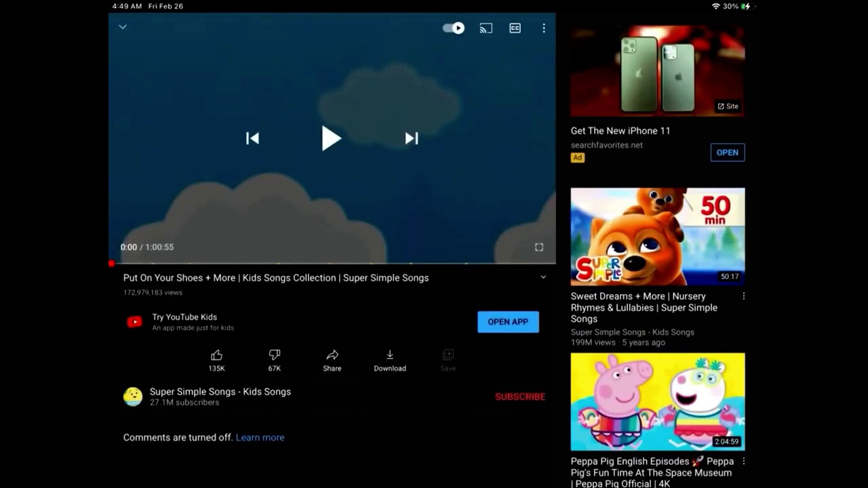The width and height of the screenshot is (868, 488).
Task: Open the Learn more link
Action: [x=260, y=438]
